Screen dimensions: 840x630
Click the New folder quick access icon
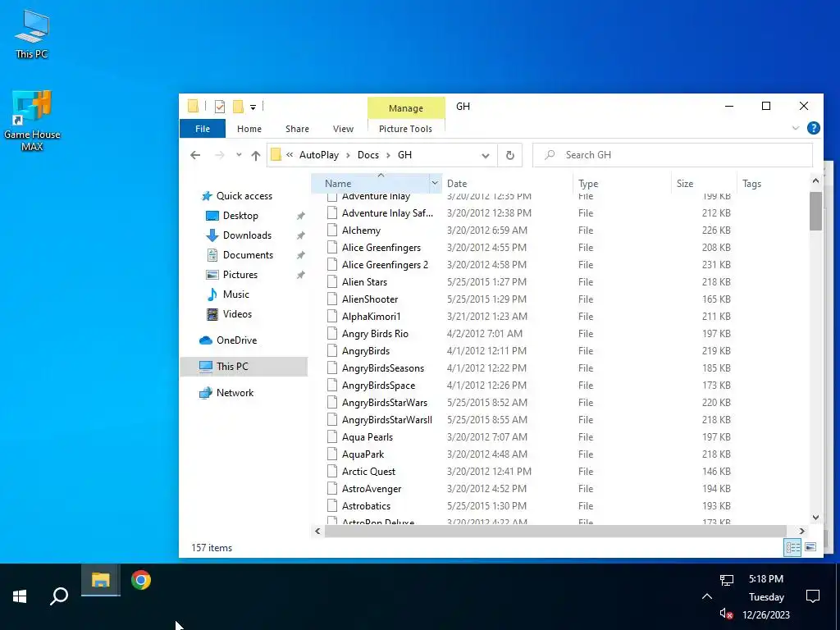pyautogui.click(x=238, y=107)
